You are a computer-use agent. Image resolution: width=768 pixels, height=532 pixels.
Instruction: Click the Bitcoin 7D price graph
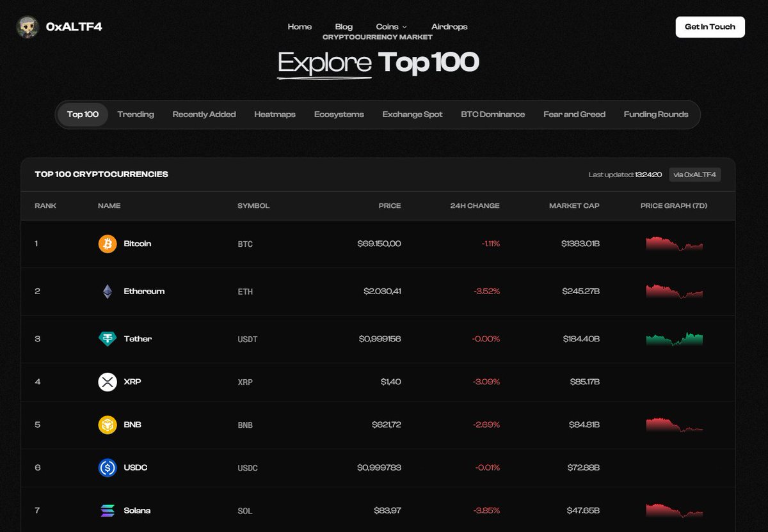pos(674,244)
